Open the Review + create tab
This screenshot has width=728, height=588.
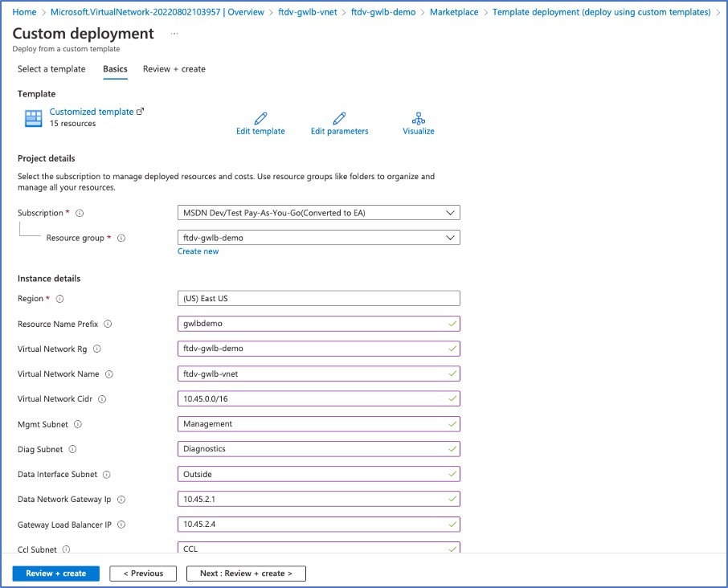click(174, 69)
